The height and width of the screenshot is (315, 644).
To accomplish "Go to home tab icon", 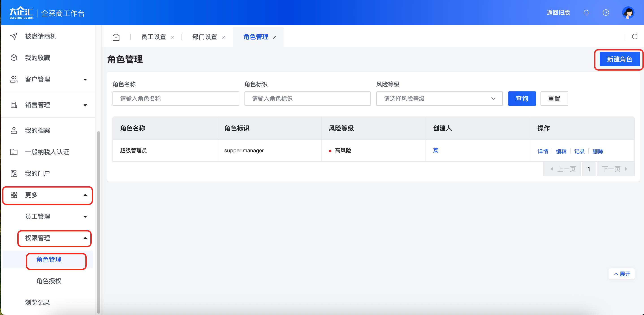I will tap(116, 37).
